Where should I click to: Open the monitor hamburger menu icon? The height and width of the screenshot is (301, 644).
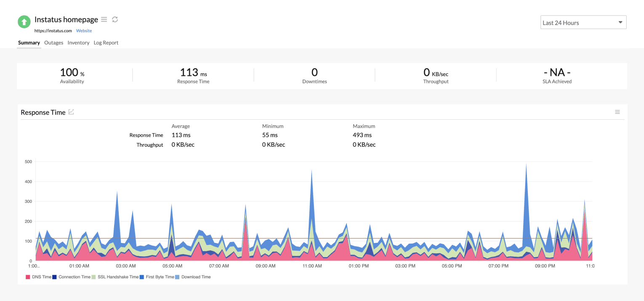(104, 19)
